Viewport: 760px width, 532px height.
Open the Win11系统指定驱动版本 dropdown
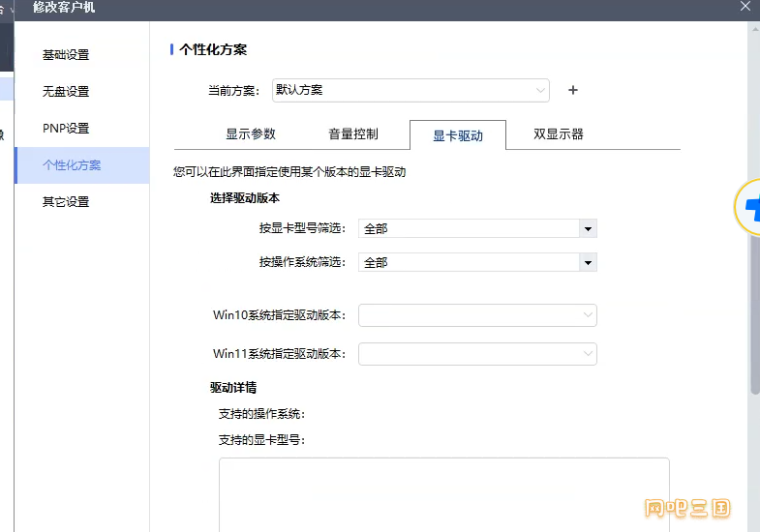477,354
